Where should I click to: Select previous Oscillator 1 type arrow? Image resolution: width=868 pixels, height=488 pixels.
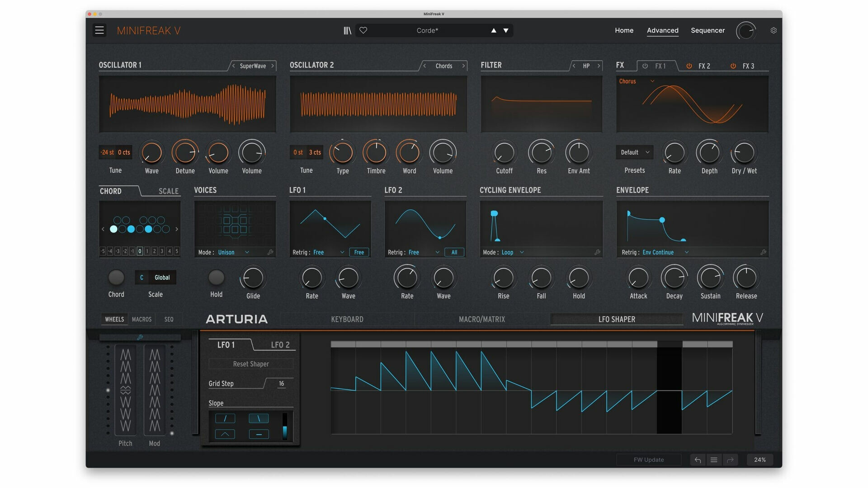click(233, 66)
